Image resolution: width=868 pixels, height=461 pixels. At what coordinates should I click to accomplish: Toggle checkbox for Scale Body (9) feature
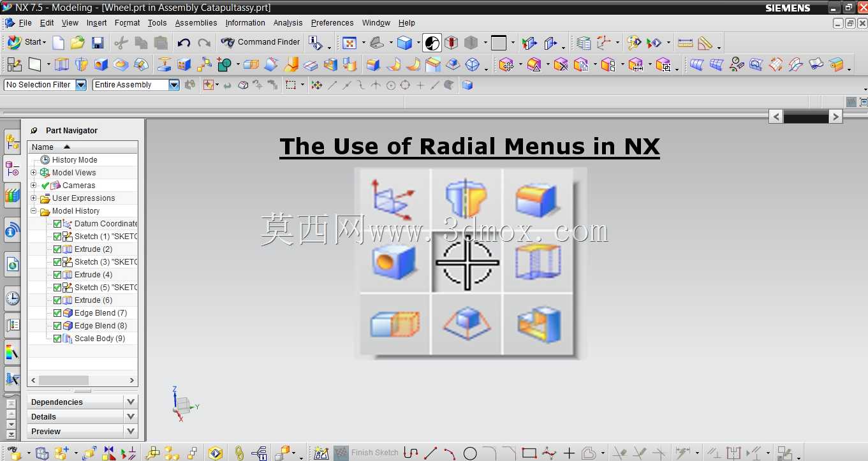point(57,339)
